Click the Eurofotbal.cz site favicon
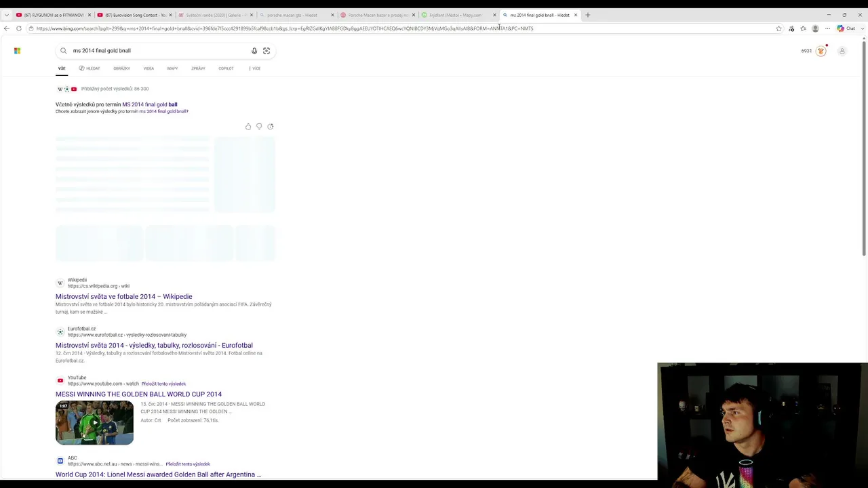The image size is (868, 488). (x=60, y=331)
